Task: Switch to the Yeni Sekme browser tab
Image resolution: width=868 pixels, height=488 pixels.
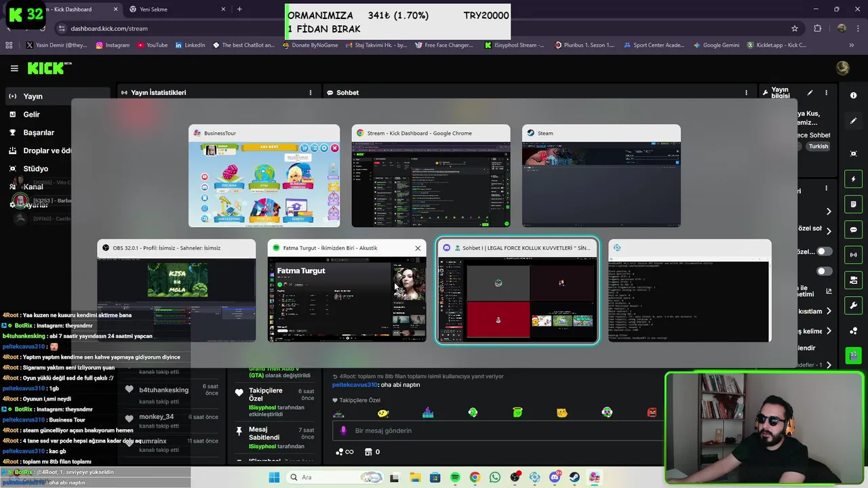Action: coord(178,9)
